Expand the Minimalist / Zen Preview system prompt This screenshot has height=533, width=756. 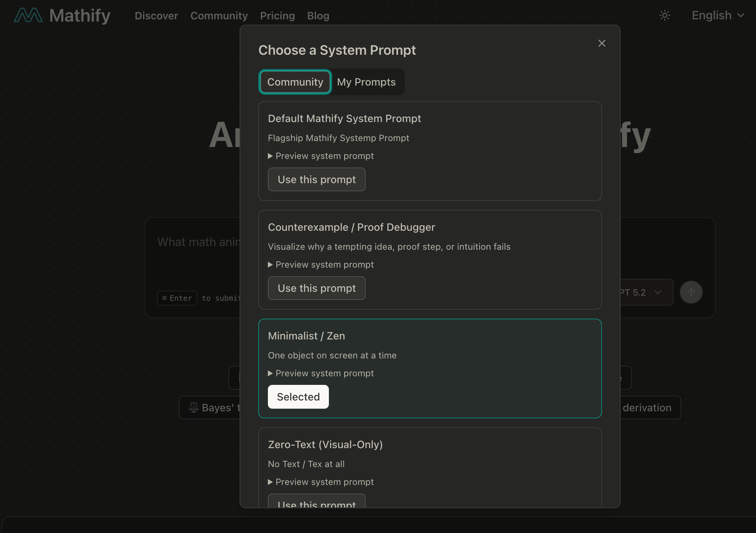click(321, 373)
